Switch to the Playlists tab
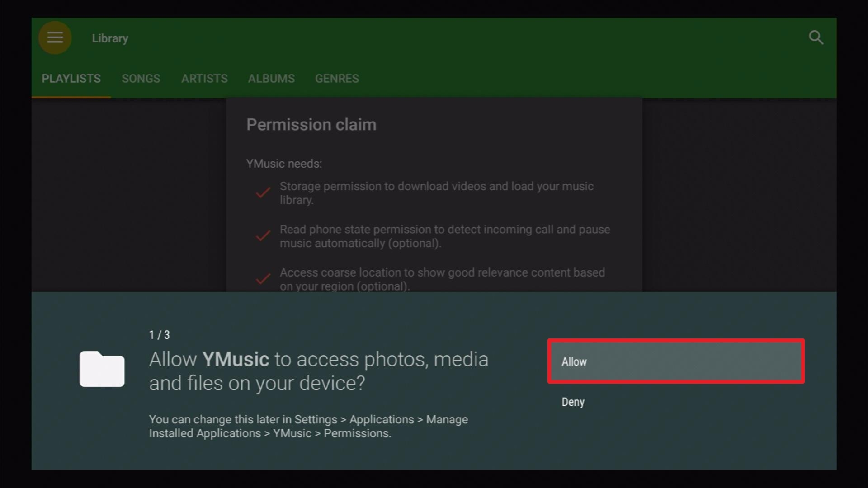This screenshot has width=868, height=488. click(71, 79)
